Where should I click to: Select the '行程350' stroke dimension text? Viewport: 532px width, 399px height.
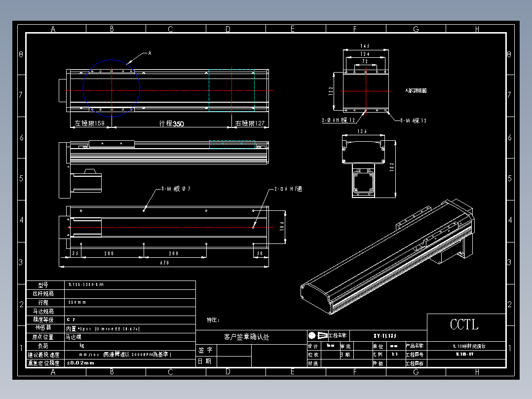(x=172, y=123)
